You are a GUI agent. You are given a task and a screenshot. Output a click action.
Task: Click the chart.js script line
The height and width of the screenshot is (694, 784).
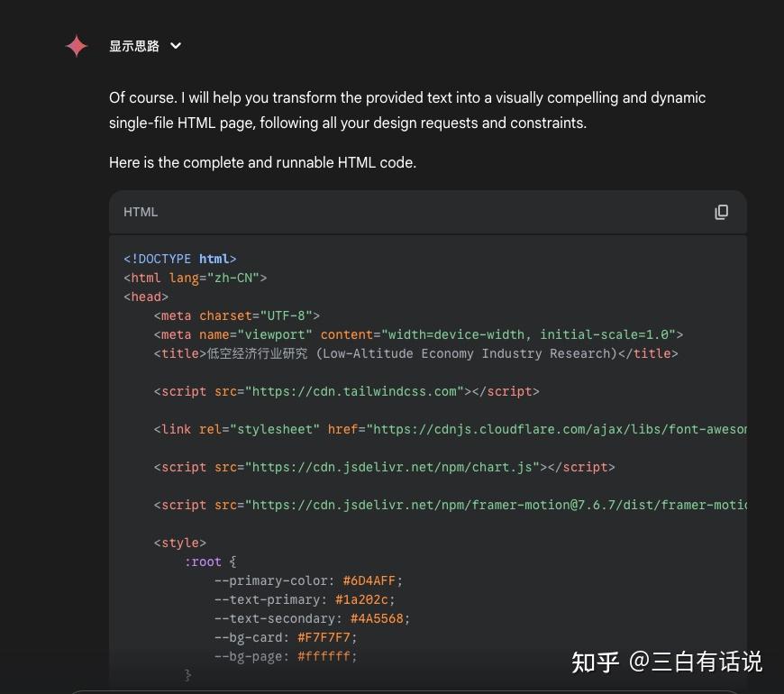click(x=384, y=467)
